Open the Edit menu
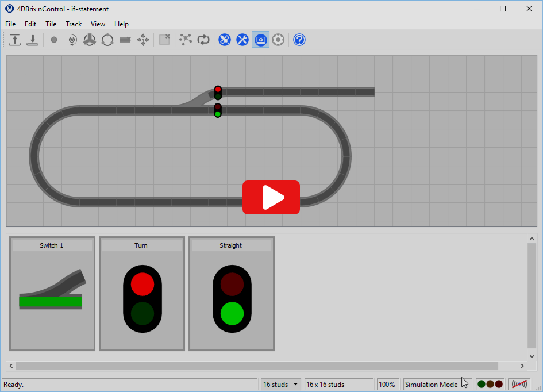Image resolution: width=543 pixels, height=392 pixels. pos(30,24)
